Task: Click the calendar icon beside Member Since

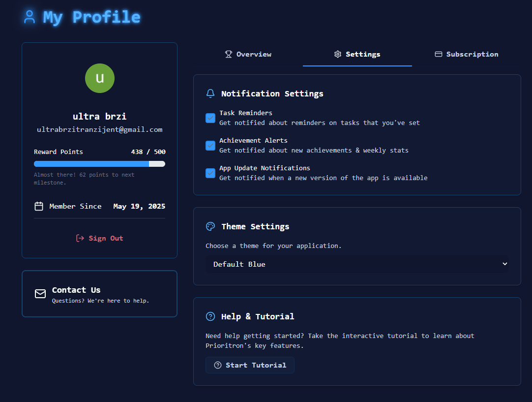Action: pyautogui.click(x=39, y=206)
